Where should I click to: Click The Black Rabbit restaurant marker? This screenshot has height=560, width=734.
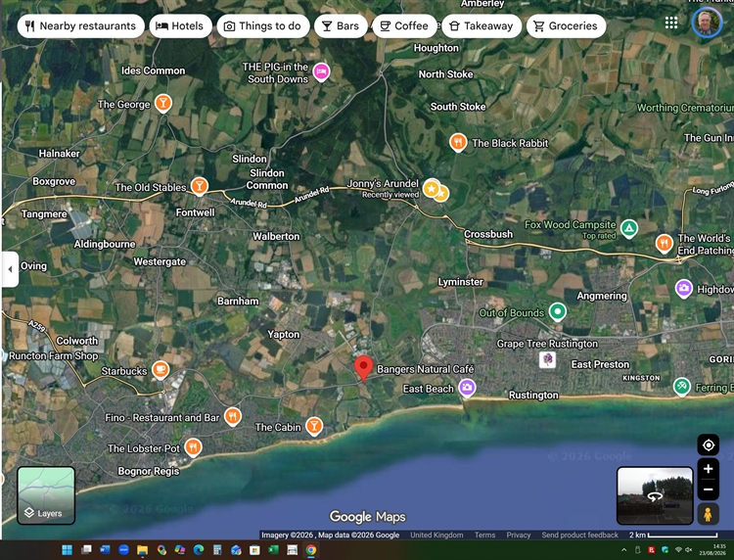pos(458,142)
